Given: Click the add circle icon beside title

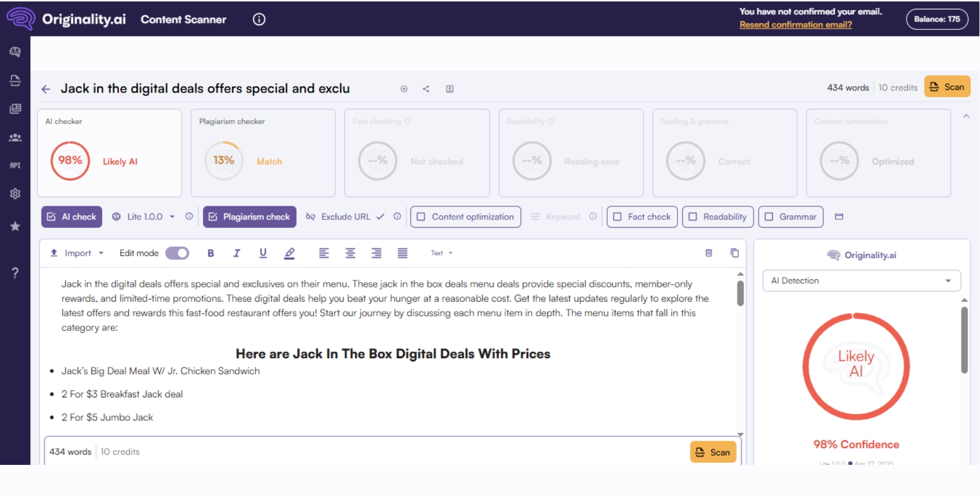Looking at the screenshot, I should click(404, 89).
